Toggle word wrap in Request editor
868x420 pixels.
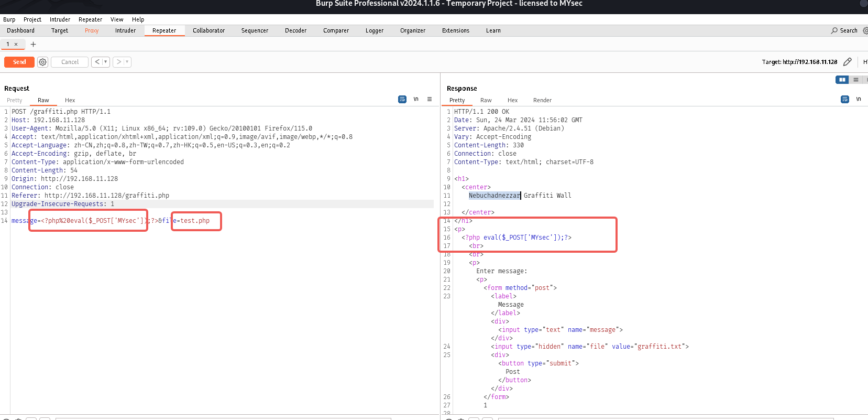tap(402, 99)
